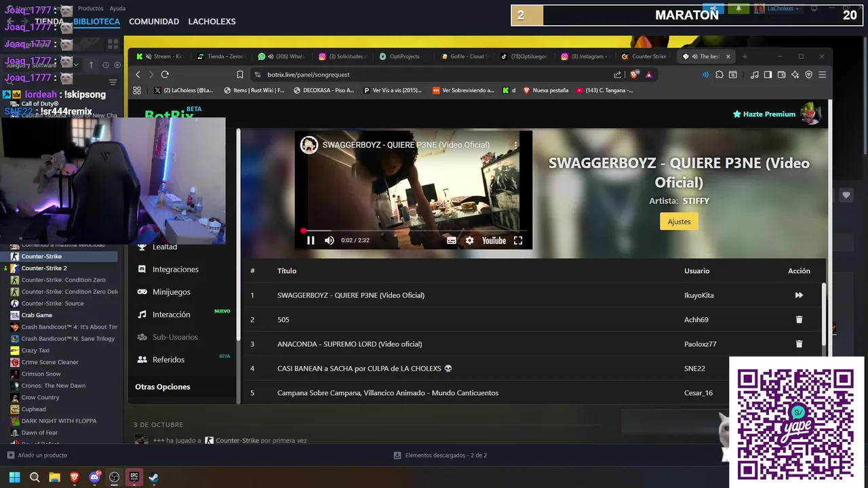Pause the YouTube video player
The width and height of the screenshot is (868, 488).
(x=311, y=241)
